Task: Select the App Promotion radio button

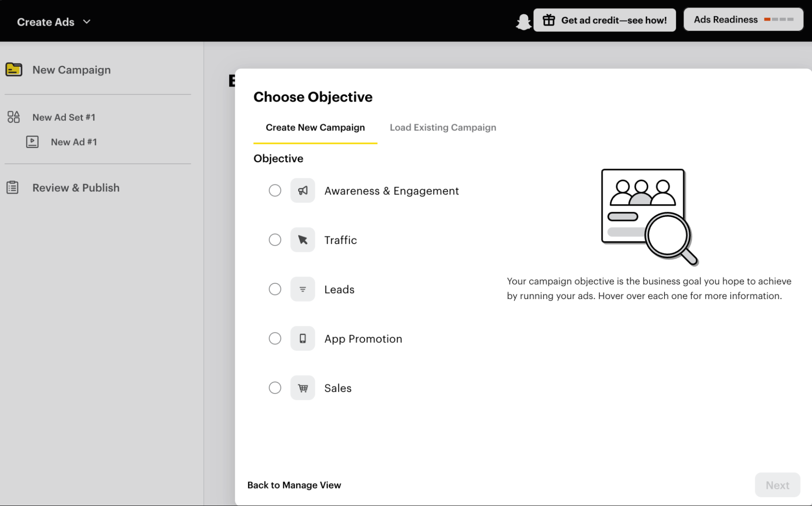Action: pyautogui.click(x=275, y=338)
